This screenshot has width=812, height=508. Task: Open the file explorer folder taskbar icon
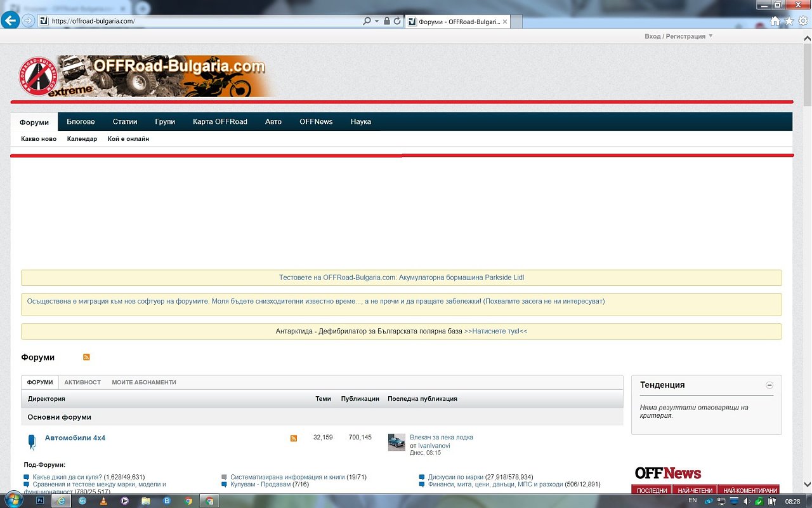tap(146, 500)
